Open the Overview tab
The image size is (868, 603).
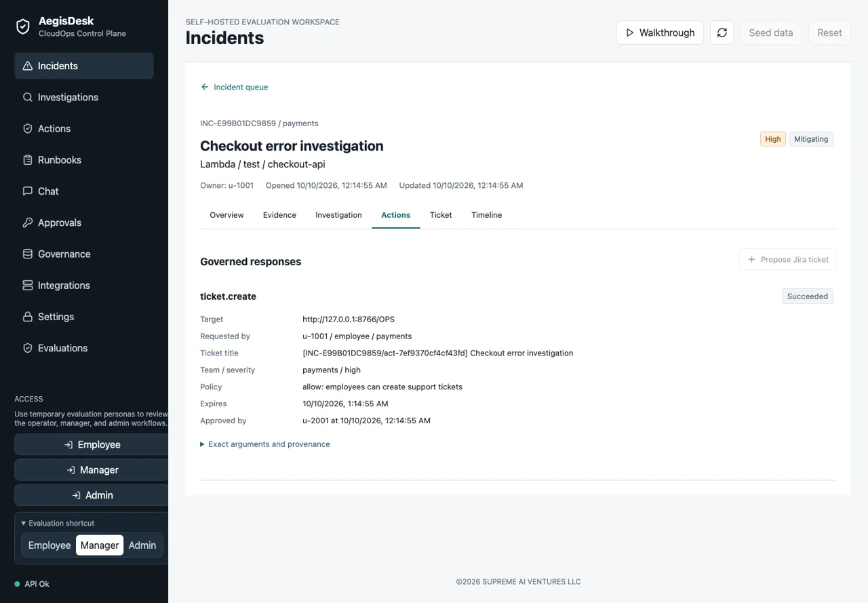[226, 215]
